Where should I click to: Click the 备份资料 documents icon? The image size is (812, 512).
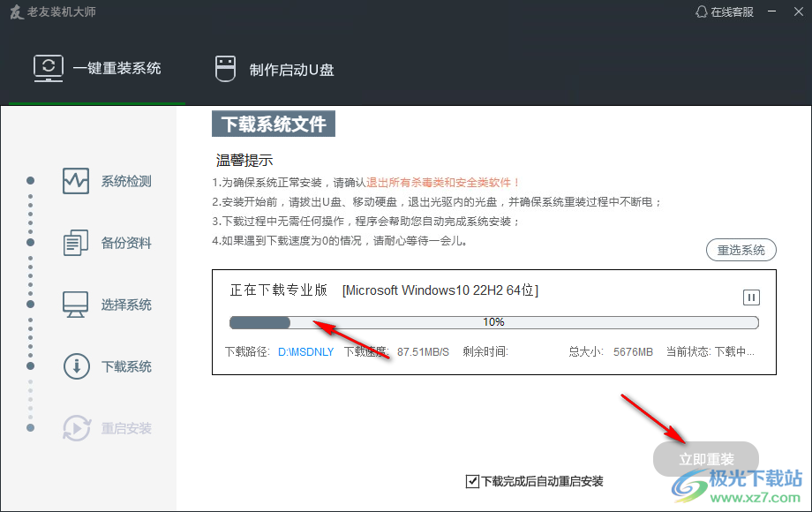tap(76, 243)
